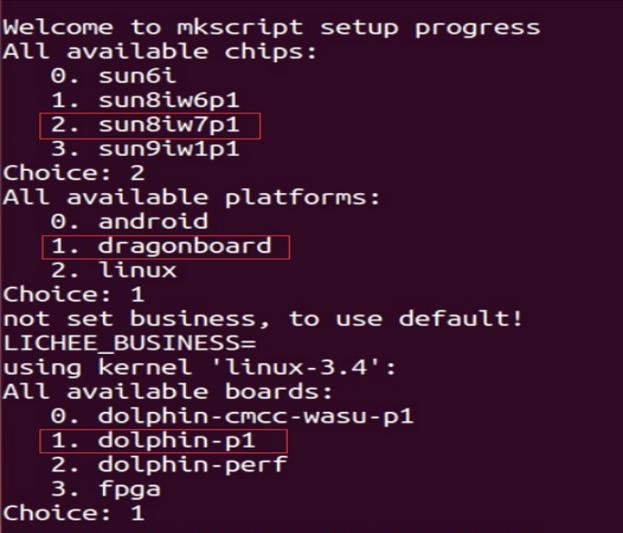Click the '1. sun8iw6p1' chip entry

pos(145,101)
